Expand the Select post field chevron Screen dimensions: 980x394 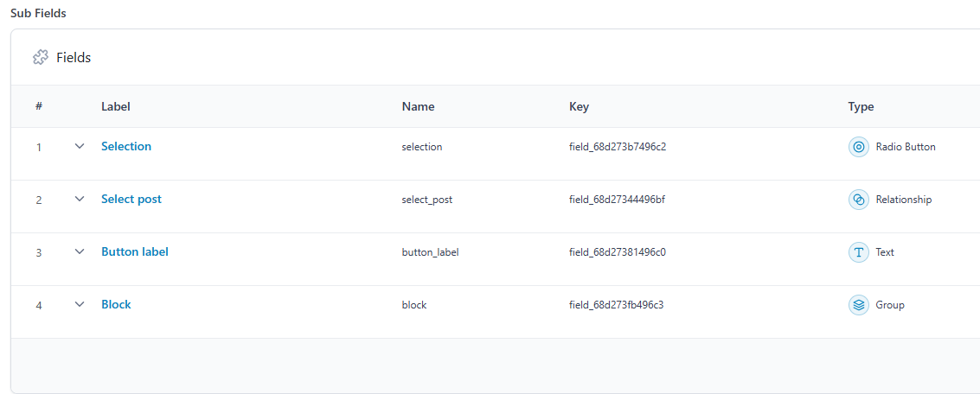(x=80, y=200)
